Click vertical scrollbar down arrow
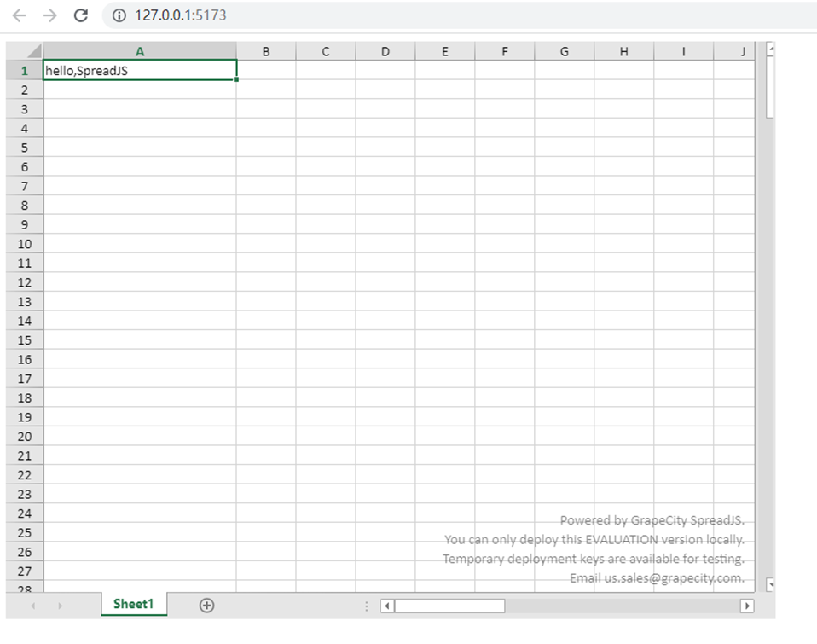The height and width of the screenshot is (644, 817). point(770,584)
